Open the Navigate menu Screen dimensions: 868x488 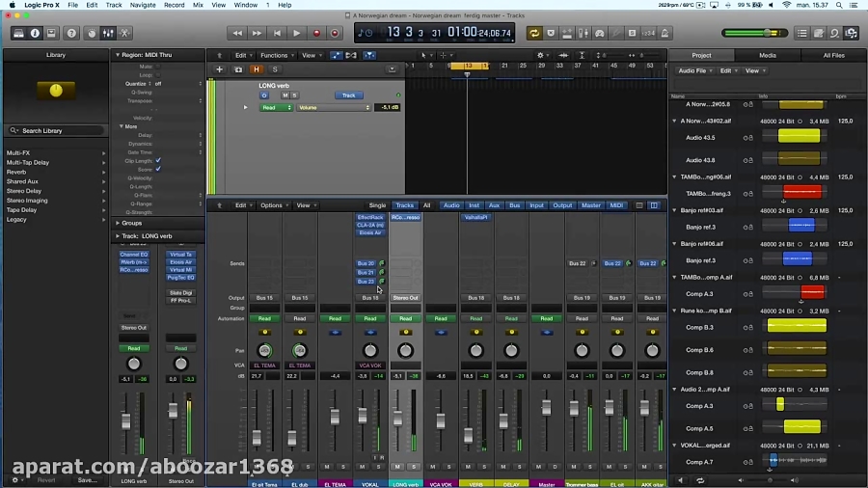point(143,5)
